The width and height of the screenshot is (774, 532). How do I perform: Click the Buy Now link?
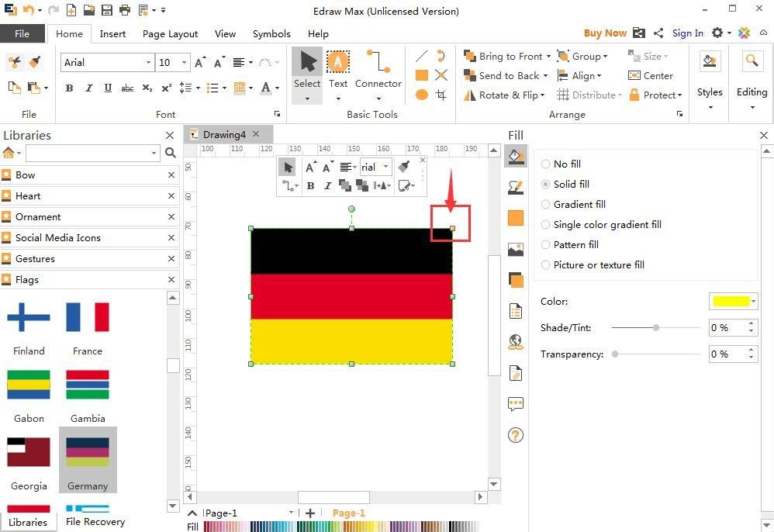[x=604, y=33]
